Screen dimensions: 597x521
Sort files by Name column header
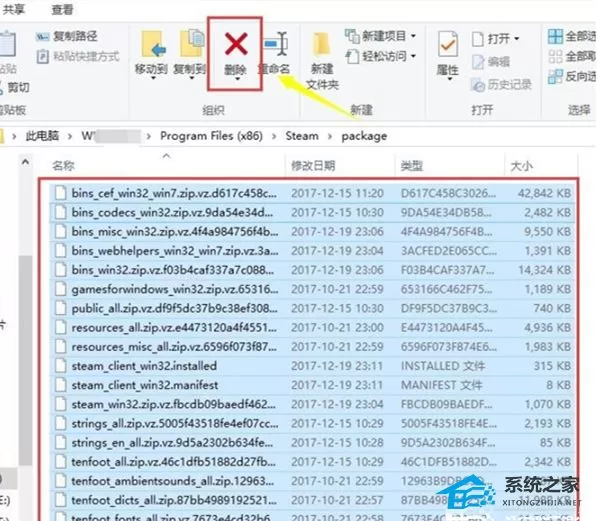point(63,166)
